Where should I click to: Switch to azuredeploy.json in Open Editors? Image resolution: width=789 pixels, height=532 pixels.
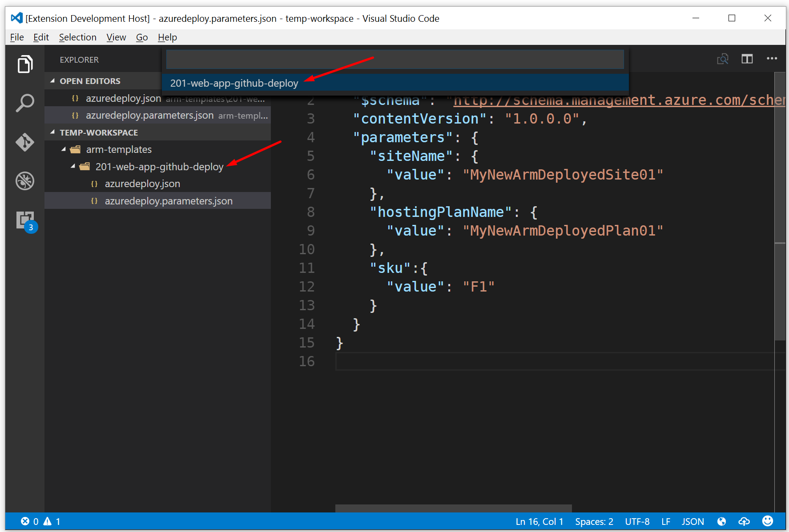123,98
